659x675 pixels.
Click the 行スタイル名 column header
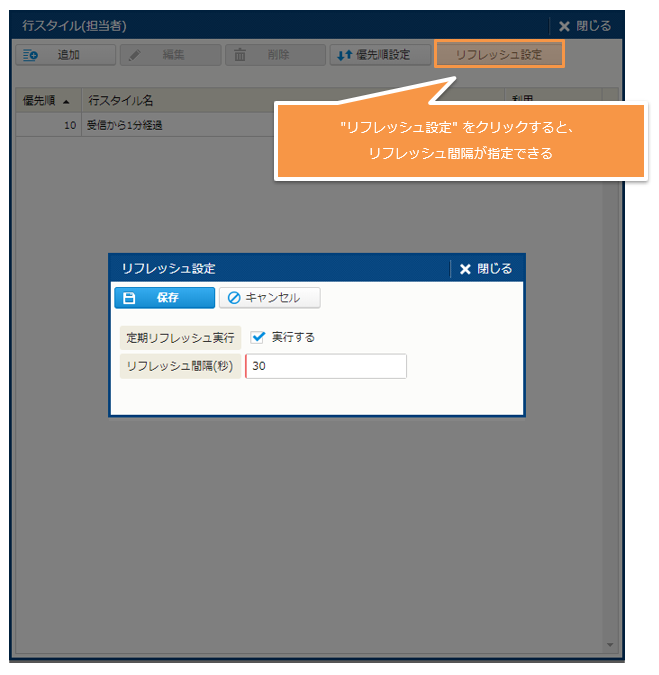pos(121,101)
